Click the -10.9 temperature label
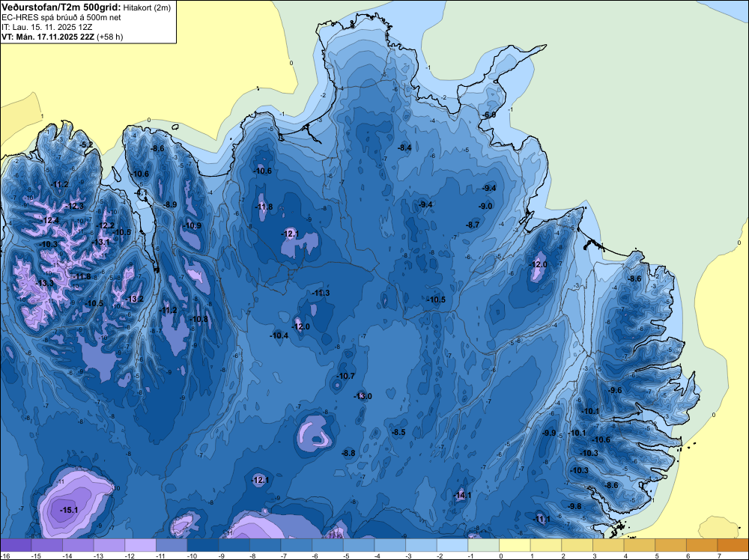 (x=192, y=226)
